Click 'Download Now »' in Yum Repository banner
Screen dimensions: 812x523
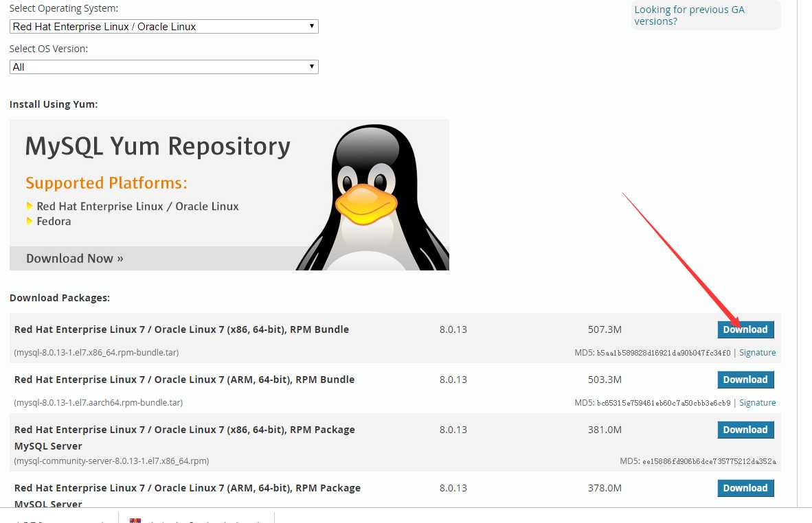pos(75,258)
